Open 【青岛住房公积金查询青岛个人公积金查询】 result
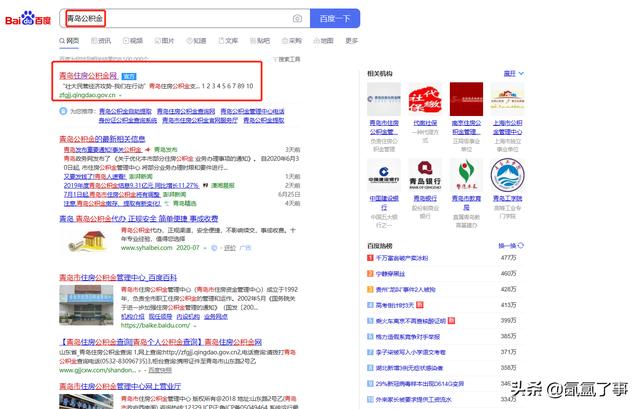Image resolution: width=640 pixels, height=409 pixels. 160,342
